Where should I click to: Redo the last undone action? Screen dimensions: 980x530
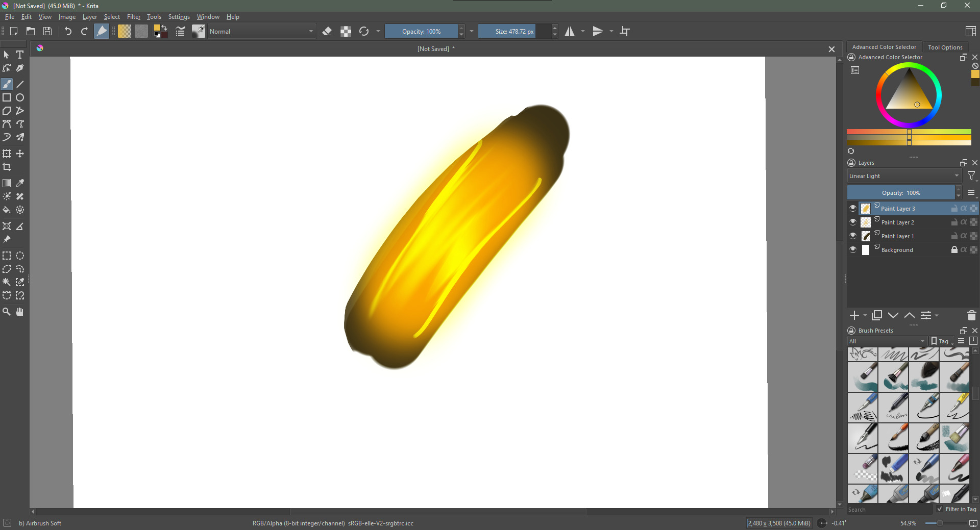click(x=84, y=31)
